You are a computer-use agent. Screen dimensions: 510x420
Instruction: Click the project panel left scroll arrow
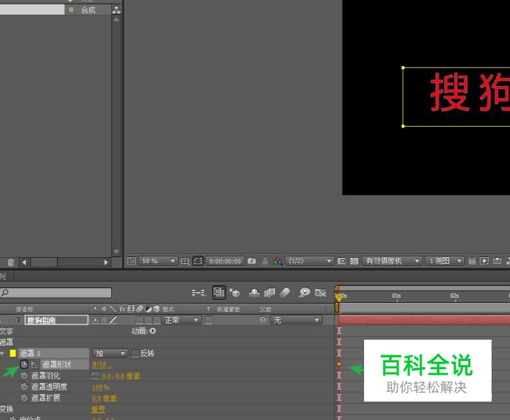(24, 262)
